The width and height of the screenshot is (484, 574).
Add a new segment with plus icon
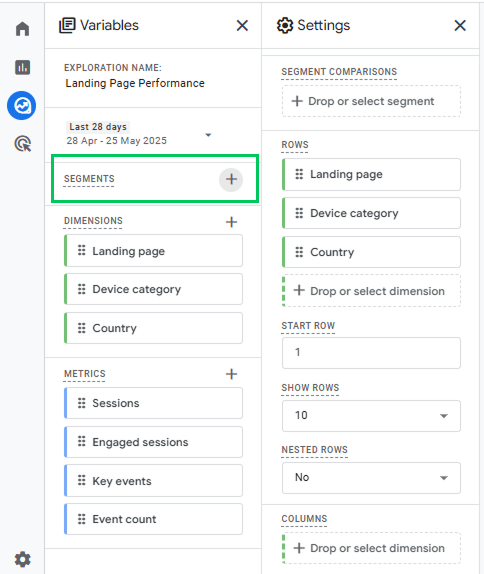[x=231, y=179]
